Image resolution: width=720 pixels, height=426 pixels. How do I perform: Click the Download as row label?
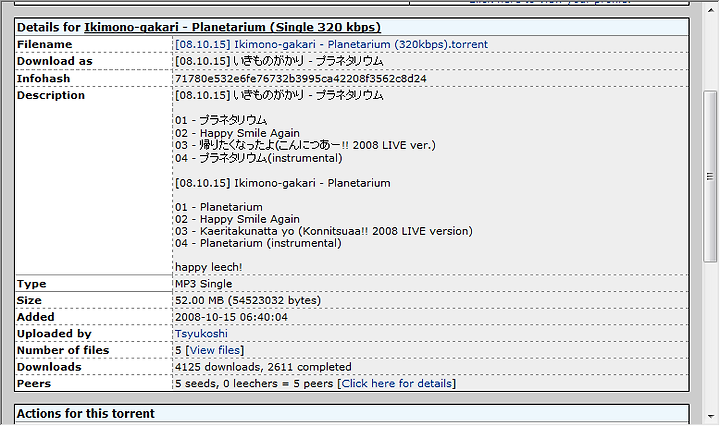coord(55,61)
